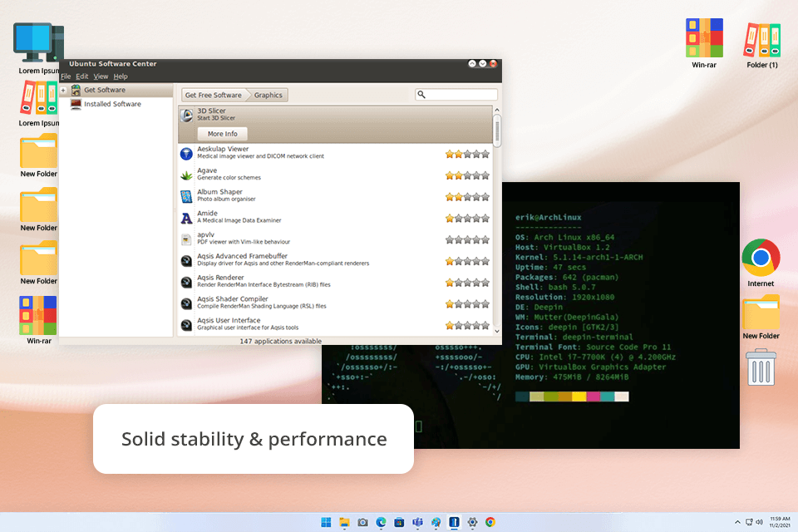Click the scrollbar up arrow in the app list
The image size is (798, 532).
[x=497, y=110]
